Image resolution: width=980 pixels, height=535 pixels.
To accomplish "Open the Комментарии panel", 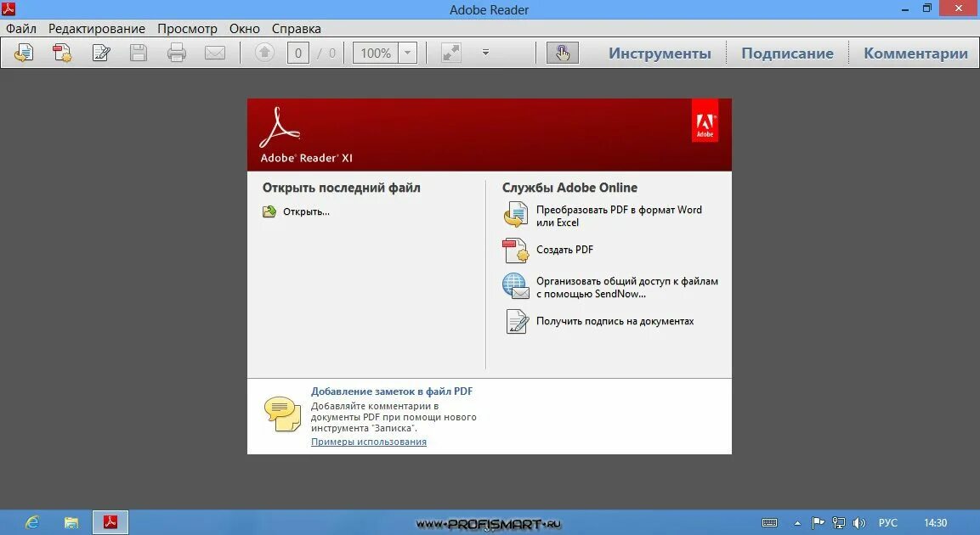I will (915, 53).
